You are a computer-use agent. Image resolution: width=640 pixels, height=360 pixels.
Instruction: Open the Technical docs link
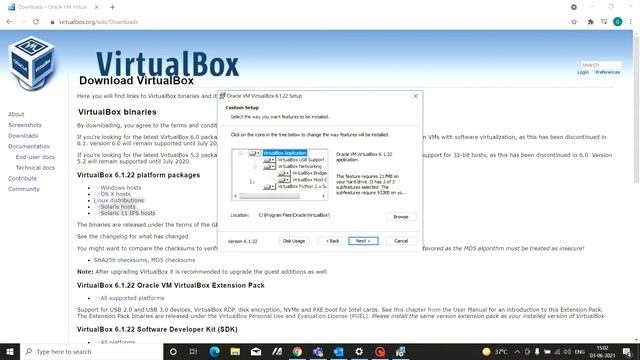[x=35, y=167]
